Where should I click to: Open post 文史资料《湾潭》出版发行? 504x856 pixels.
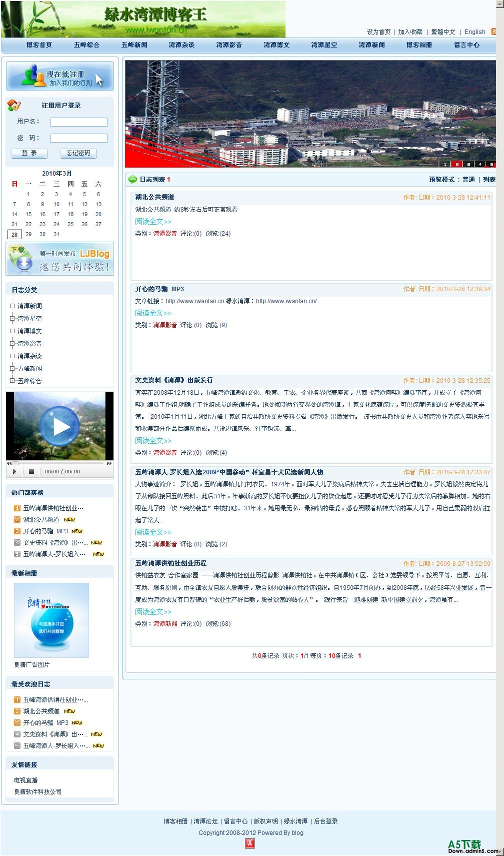pos(174,380)
